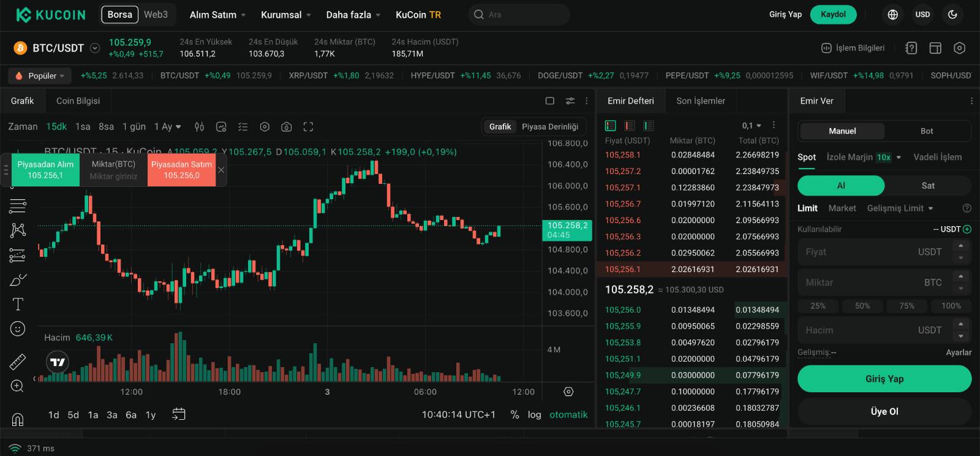The image size is (980, 456).
Task: Reset chart view icon near time axis
Action: 568,392
